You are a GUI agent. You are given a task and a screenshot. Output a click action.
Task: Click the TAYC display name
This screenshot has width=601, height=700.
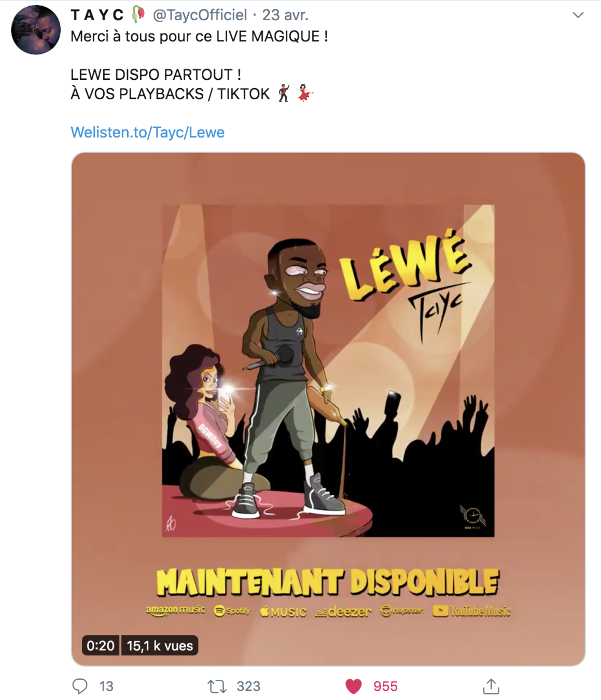(x=97, y=15)
